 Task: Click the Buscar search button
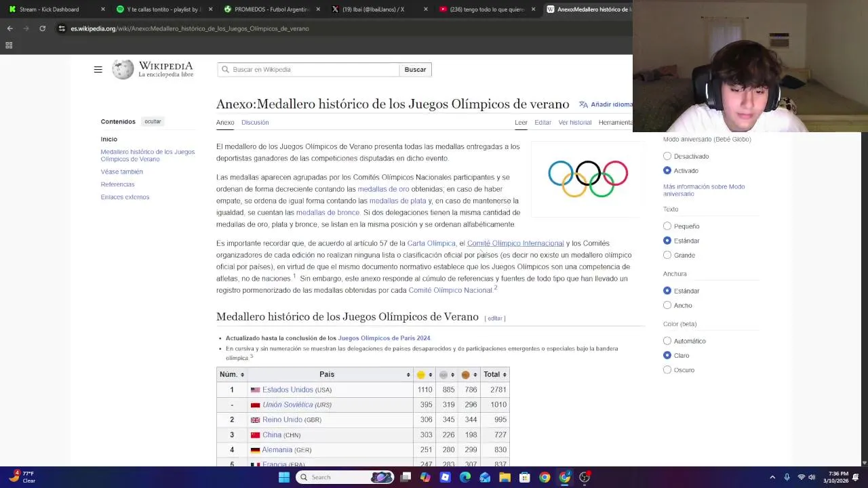[415, 70]
